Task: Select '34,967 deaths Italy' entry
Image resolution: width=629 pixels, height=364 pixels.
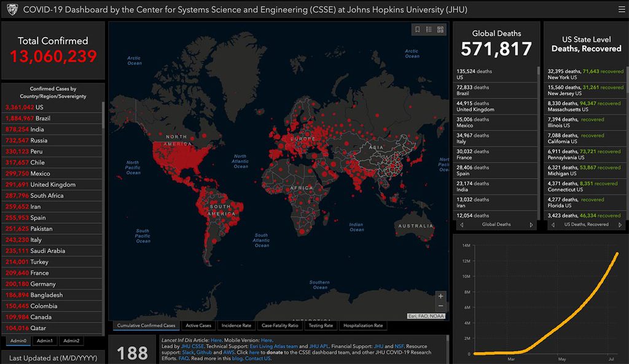Action: [495, 139]
